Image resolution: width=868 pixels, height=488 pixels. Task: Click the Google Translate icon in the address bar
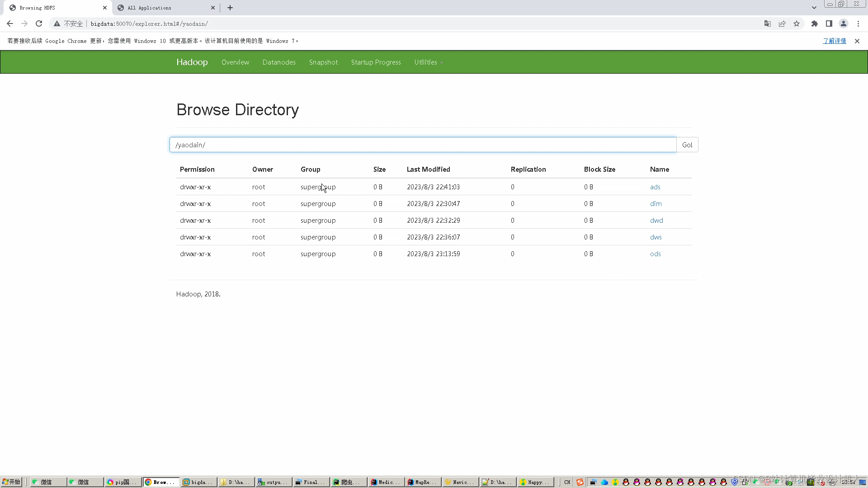click(768, 23)
